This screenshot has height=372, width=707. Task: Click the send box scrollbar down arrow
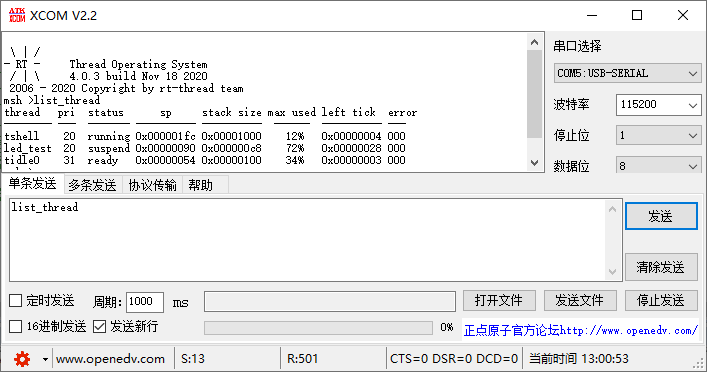[x=612, y=271]
